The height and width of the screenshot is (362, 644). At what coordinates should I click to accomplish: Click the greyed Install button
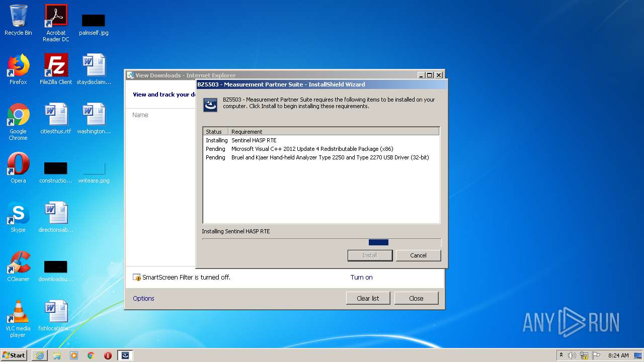[x=370, y=255]
